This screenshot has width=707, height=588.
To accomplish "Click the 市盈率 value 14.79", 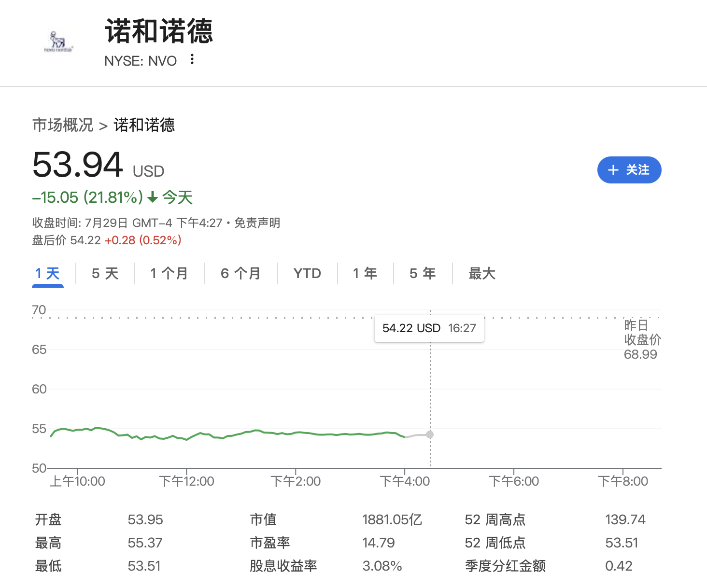I will tap(379, 543).
